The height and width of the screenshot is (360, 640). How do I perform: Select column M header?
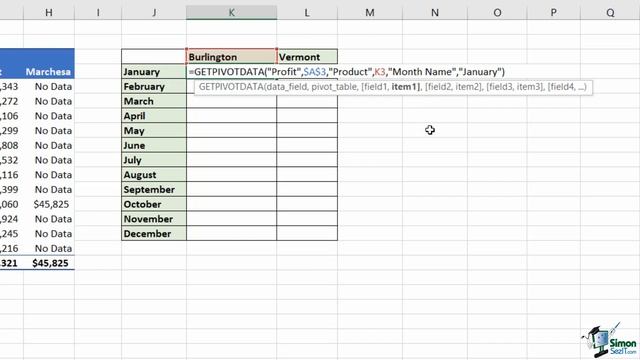[x=370, y=12]
